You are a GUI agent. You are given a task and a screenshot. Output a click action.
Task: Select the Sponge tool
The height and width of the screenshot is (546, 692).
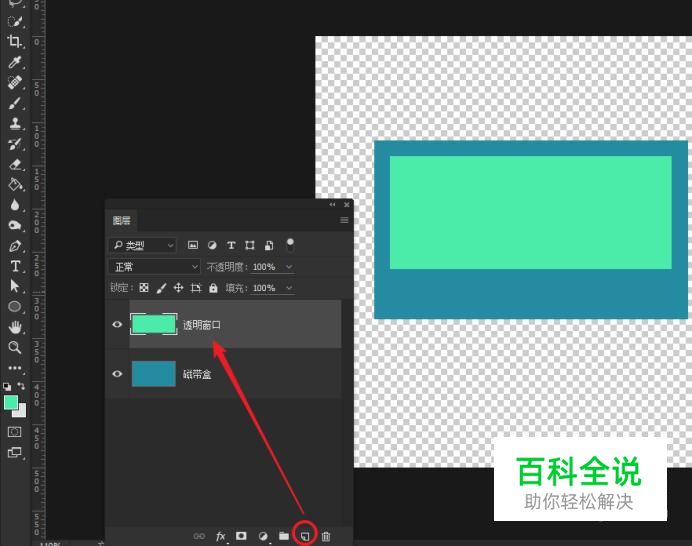click(15, 225)
